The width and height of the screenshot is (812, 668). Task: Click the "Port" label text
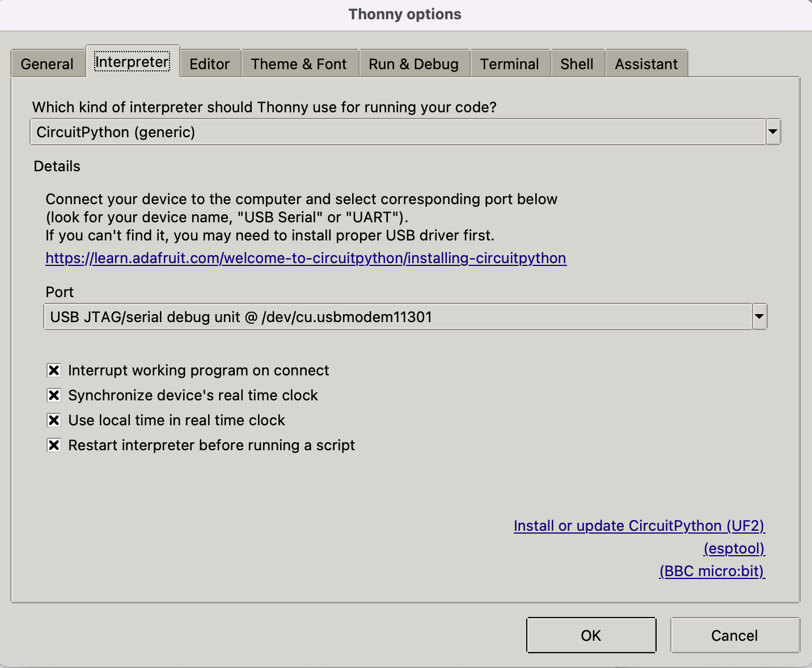60,292
